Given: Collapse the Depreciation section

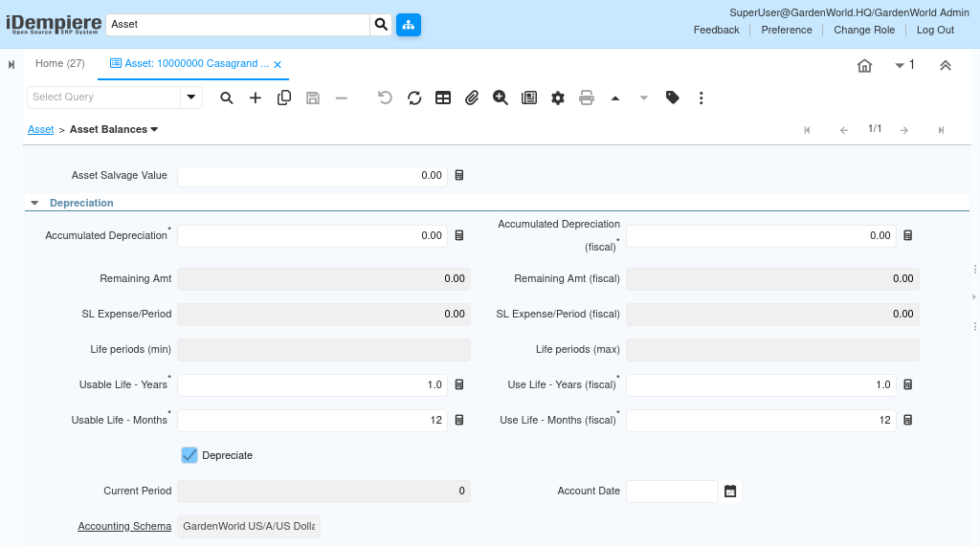Looking at the screenshot, I should (34, 203).
